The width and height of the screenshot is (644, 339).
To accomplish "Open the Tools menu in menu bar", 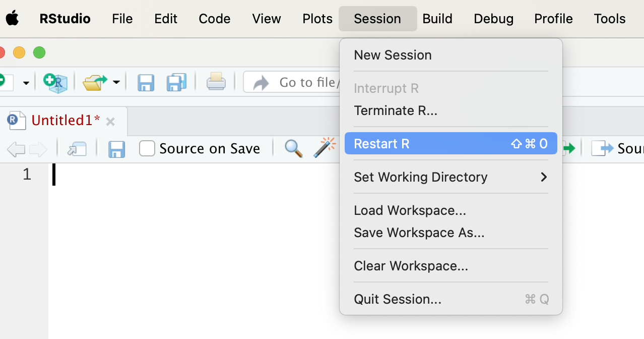I will pos(609,19).
